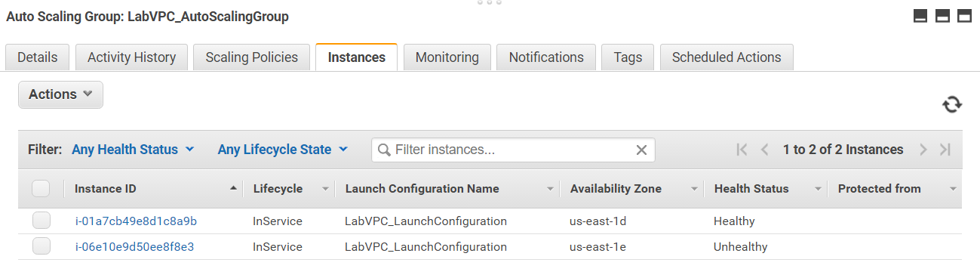Clear the filter instances search box

pos(641,150)
